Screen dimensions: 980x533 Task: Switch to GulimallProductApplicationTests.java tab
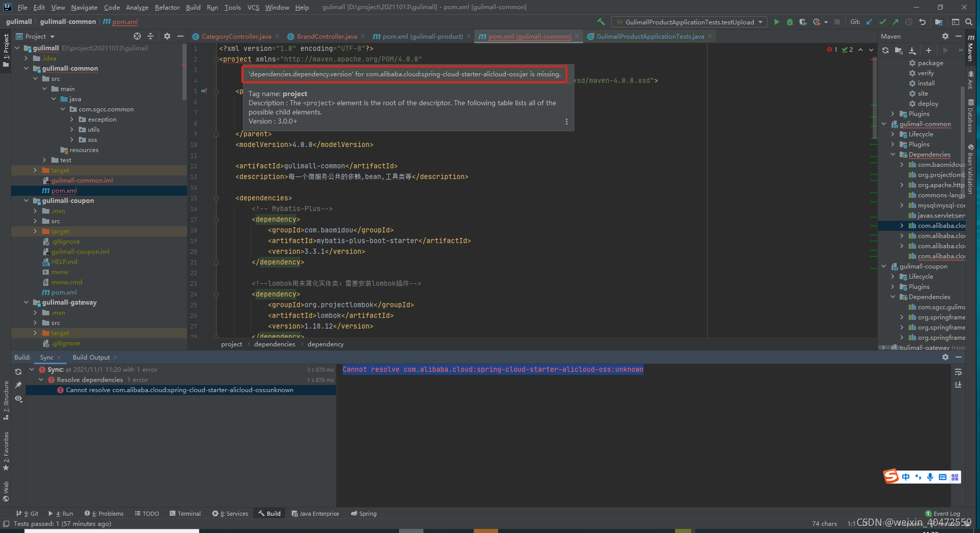coord(650,36)
